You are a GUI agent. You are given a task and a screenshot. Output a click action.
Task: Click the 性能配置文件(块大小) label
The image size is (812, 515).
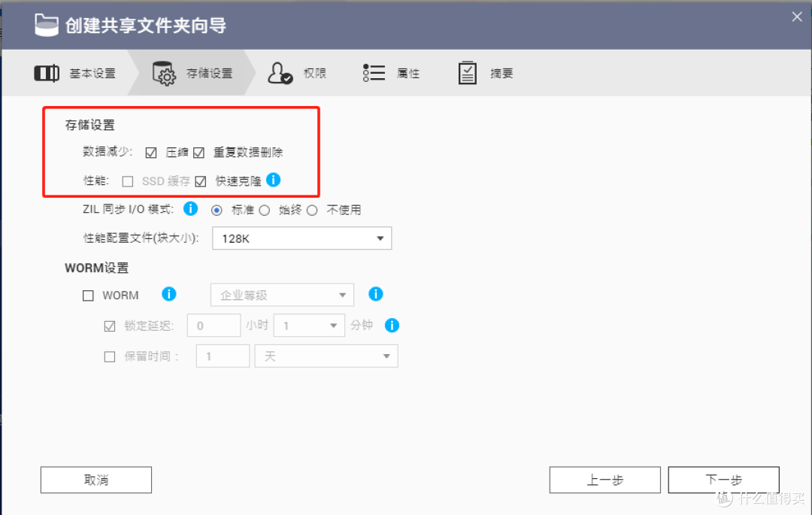click(x=141, y=238)
